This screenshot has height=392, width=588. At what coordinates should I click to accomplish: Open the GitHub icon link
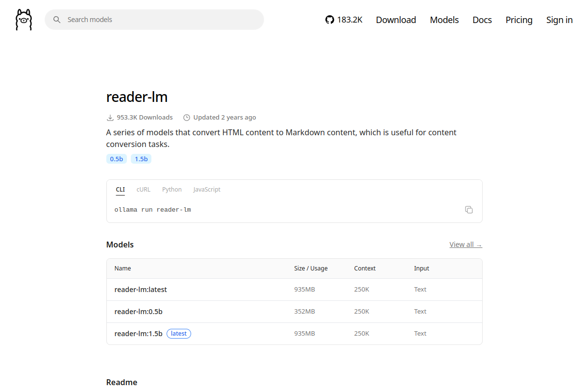tap(330, 20)
